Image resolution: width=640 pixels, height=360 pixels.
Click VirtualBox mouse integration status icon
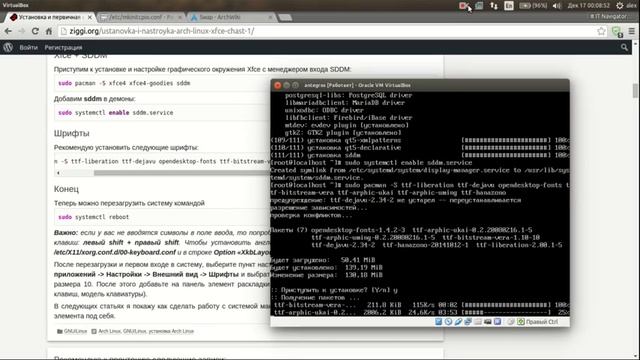[511, 322]
